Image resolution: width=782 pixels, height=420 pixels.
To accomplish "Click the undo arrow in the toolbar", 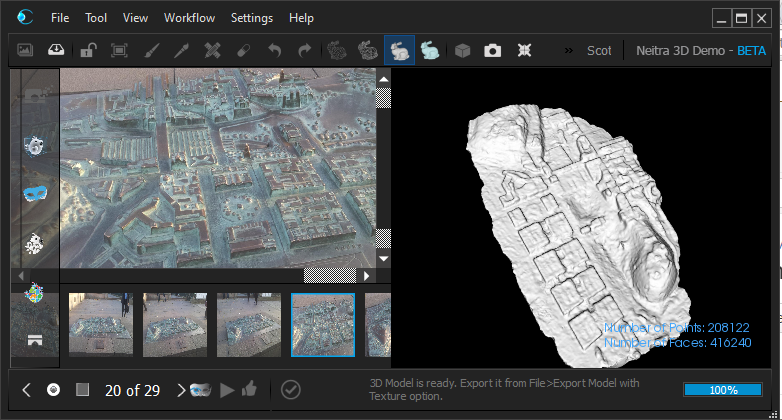I will [274, 50].
